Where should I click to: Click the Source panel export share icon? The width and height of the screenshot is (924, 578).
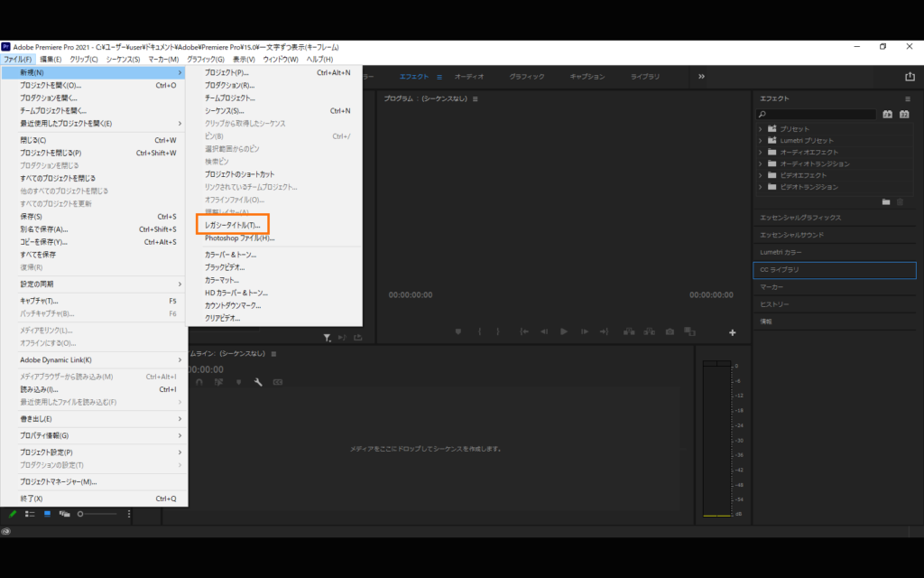(357, 338)
